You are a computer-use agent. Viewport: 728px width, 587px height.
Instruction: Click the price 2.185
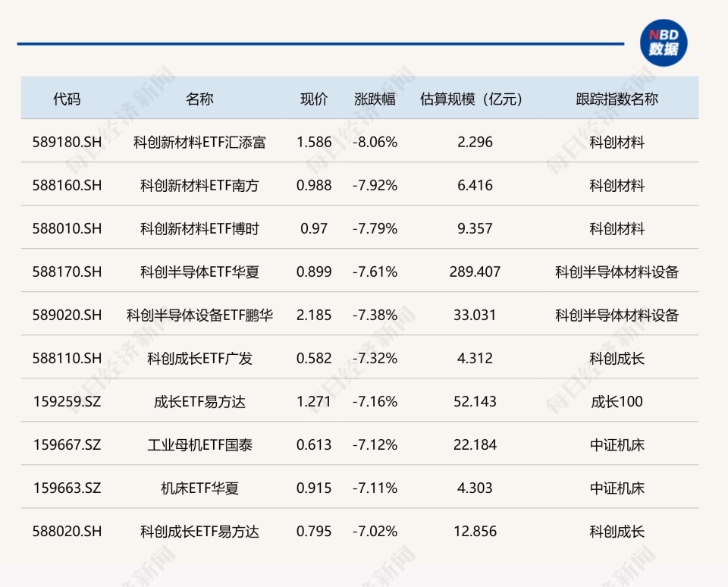pyautogui.click(x=314, y=315)
